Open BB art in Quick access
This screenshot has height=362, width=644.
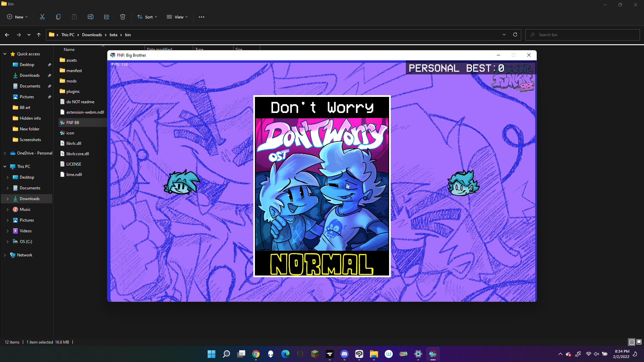(25, 108)
